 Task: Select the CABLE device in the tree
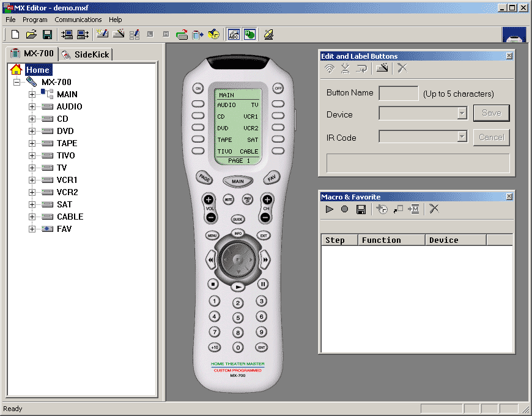point(70,217)
